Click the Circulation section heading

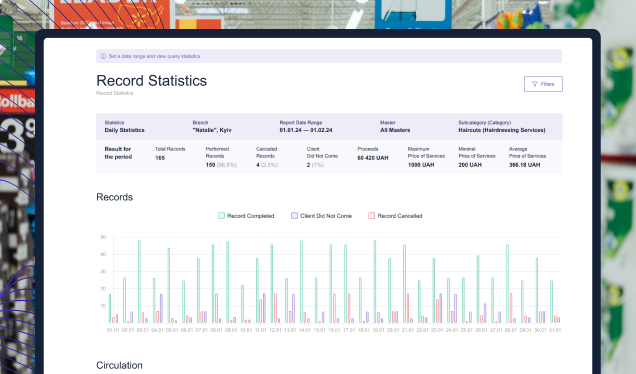(119, 365)
